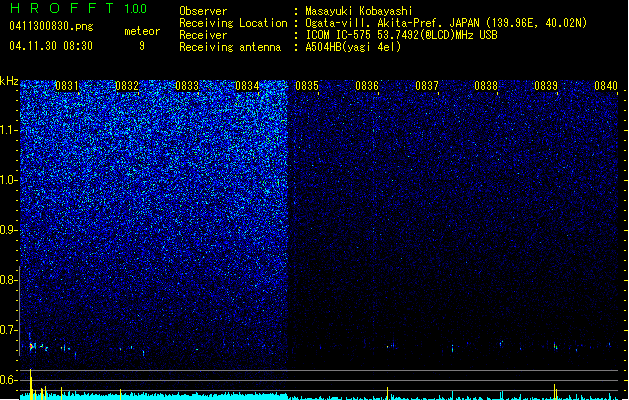The width and height of the screenshot is (629, 400).
Task: Click the red meteor echo near 0830
Action: point(32,347)
